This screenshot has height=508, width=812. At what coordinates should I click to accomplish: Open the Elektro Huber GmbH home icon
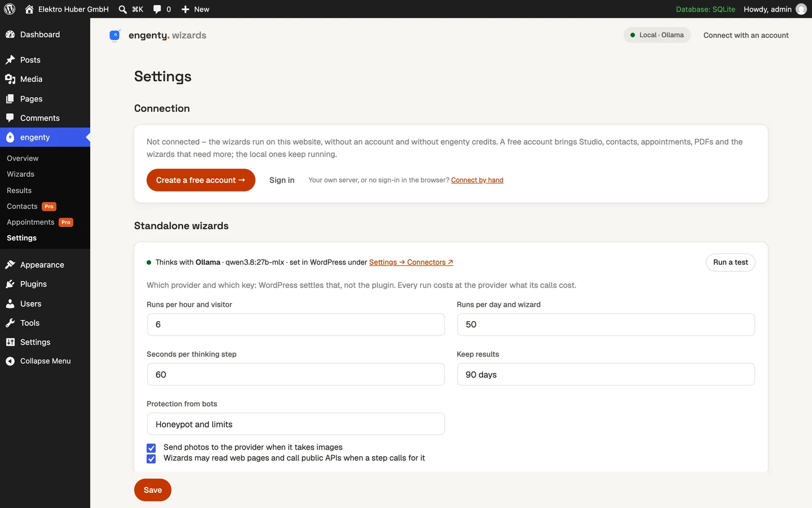pos(29,9)
